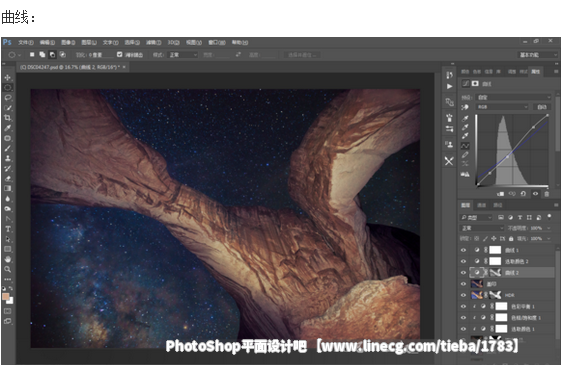Hide the 选取颜色 2 layer
The width and height of the screenshot is (574, 365).
463,261
